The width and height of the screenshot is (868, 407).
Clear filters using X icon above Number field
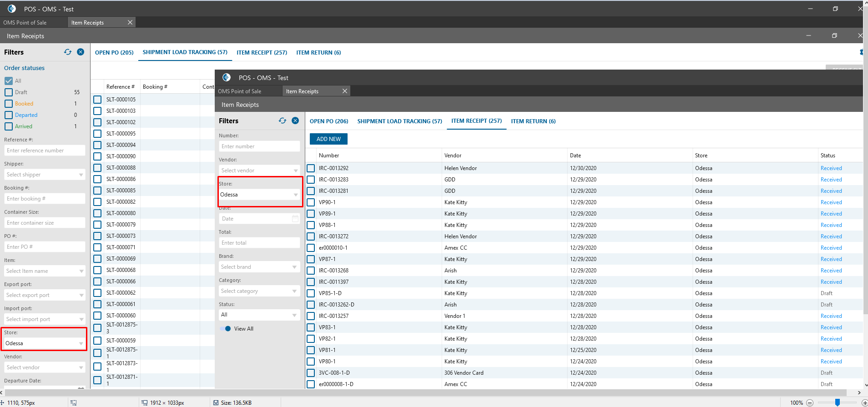[295, 121]
